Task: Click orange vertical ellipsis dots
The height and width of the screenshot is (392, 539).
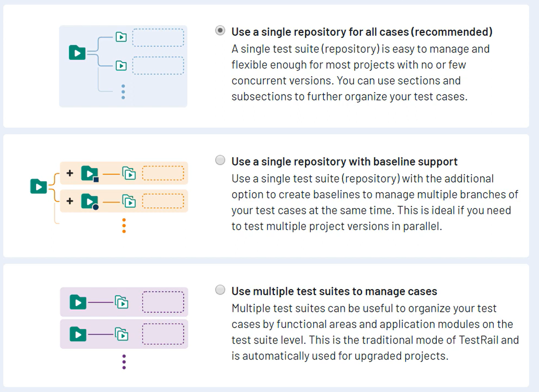Action: [x=124, y=226]
